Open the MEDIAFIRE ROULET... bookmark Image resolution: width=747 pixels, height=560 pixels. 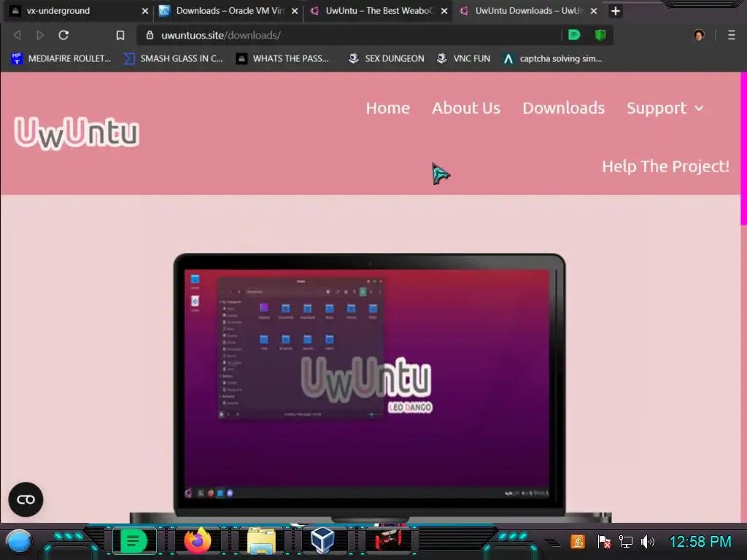click(x=61, y=58)
